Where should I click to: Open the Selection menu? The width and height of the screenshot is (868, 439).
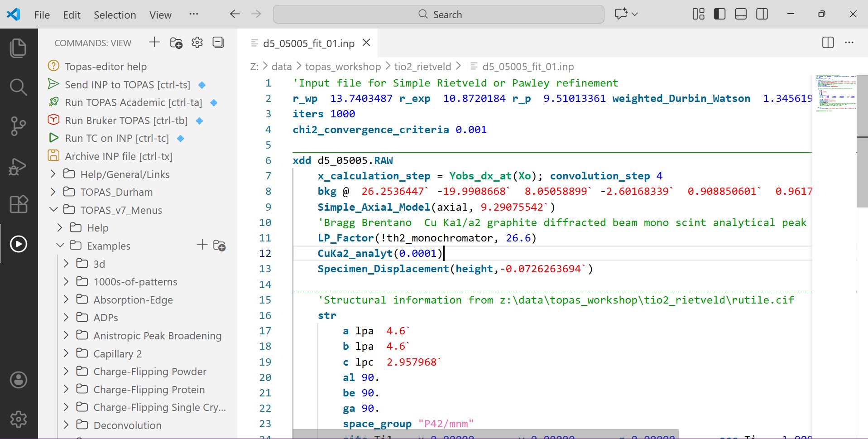[115, 15]
